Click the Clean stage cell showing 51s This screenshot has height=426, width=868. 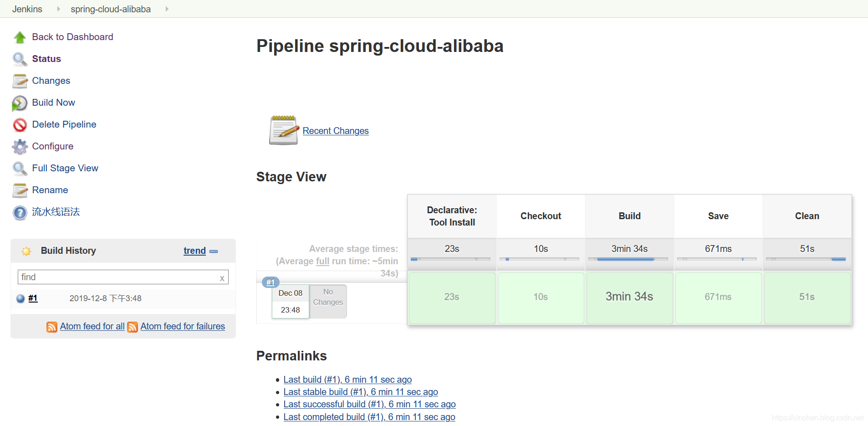pyautogui.click(x=807, y=298)
